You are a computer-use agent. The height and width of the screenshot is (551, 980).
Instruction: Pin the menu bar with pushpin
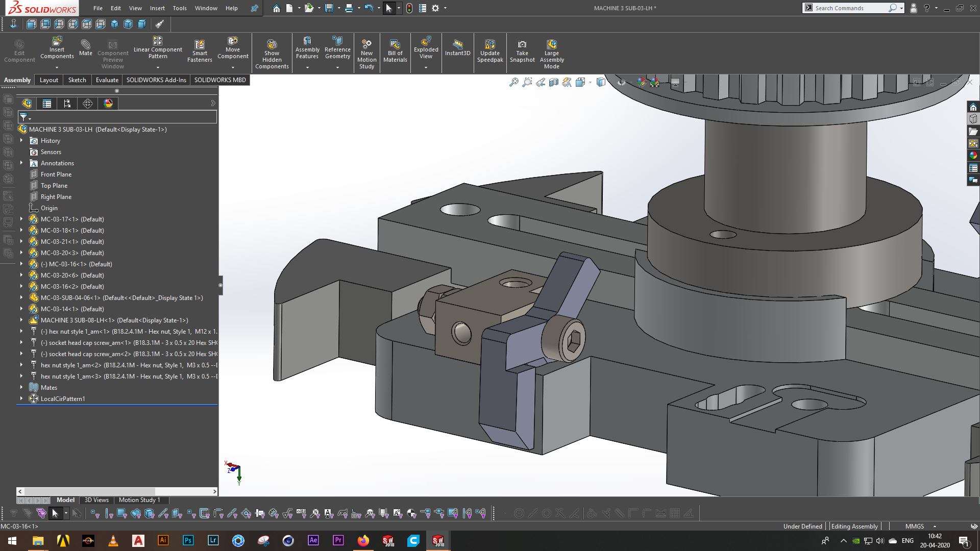254,8
